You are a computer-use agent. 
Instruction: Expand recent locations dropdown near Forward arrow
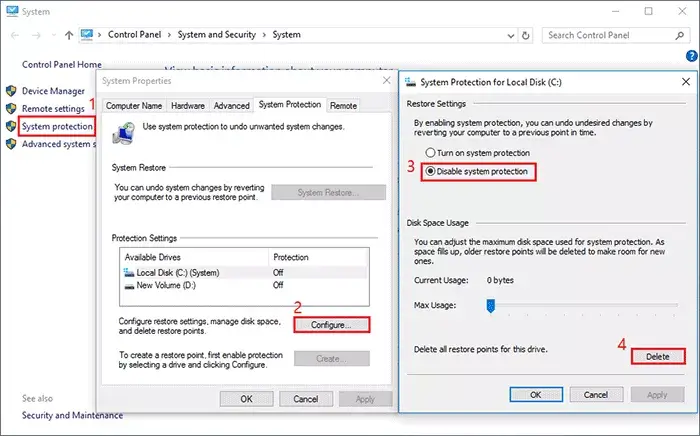(54, 35)
